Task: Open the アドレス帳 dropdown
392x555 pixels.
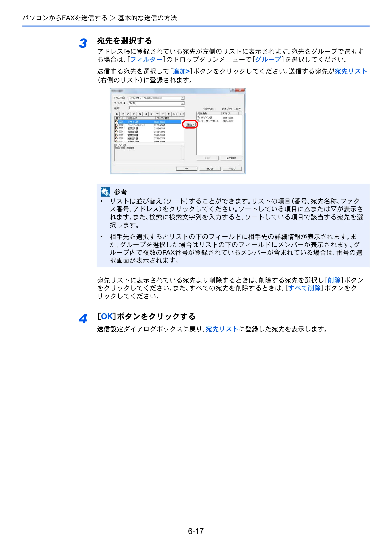Action: [x=157, y=98]
